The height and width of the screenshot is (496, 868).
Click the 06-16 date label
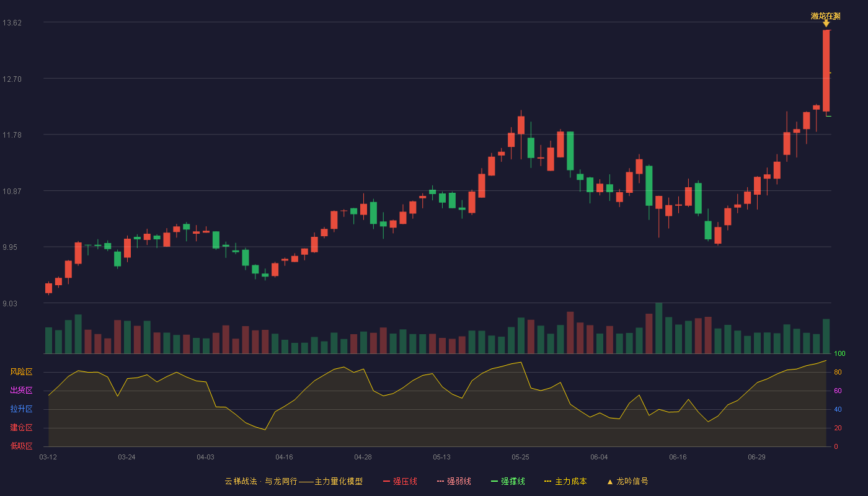(x=678, y=457)
